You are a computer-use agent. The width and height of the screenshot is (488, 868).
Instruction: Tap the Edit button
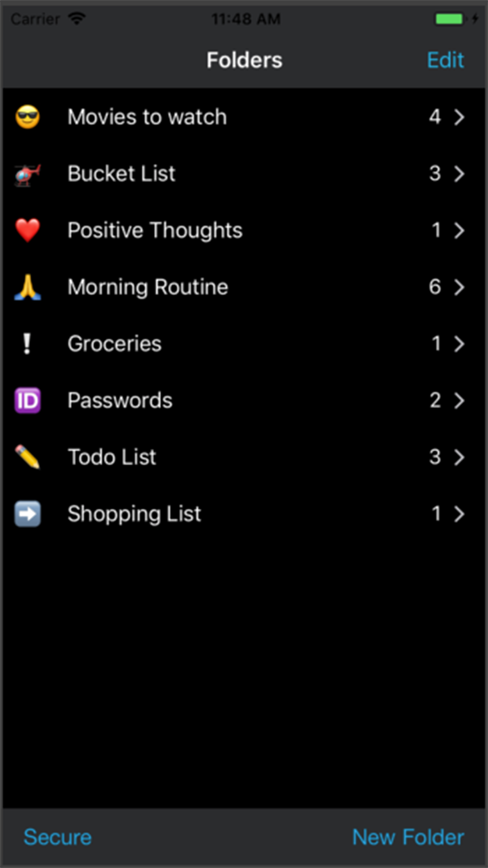click(x=445, y=61)
